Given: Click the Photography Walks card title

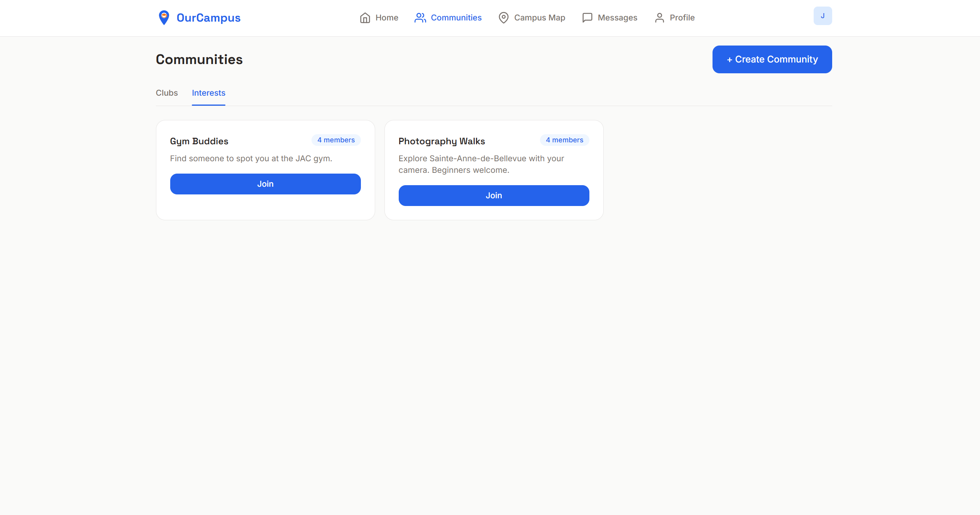Looking at the screenshot, I should [442, 141].
